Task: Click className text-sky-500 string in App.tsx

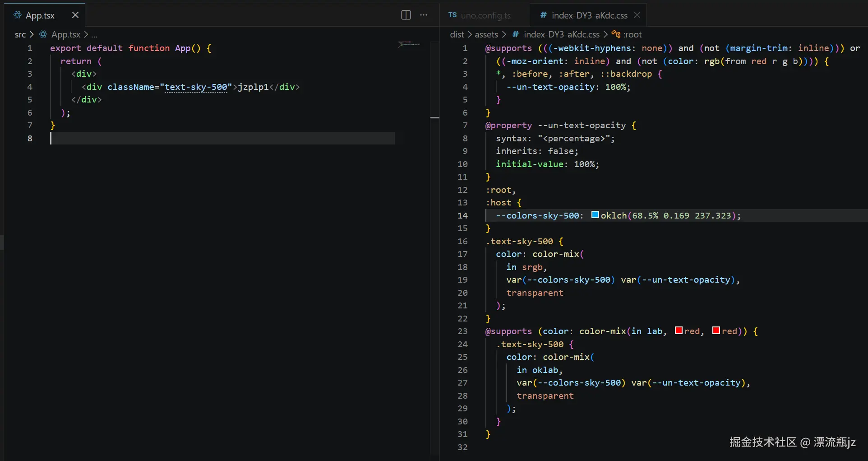Action: coord(196,87)
